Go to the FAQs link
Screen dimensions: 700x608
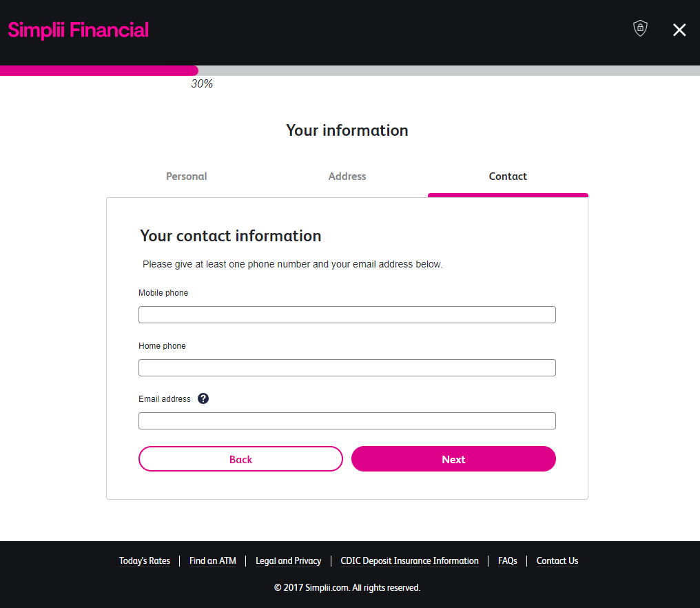point(508,561)
